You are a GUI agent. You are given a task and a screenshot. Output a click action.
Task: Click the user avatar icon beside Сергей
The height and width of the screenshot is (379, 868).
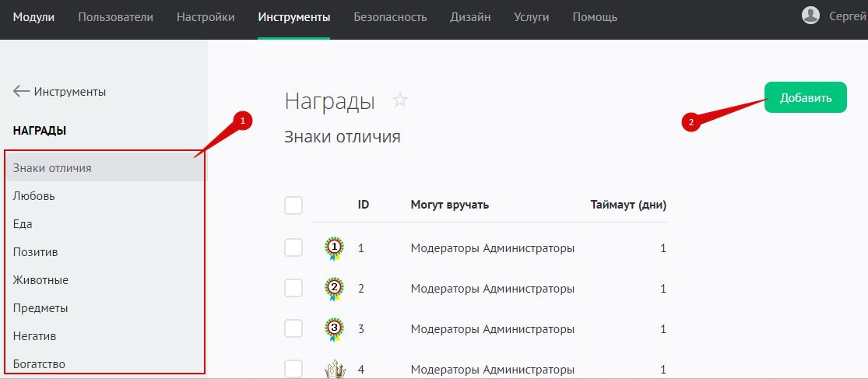coord(810,16)
